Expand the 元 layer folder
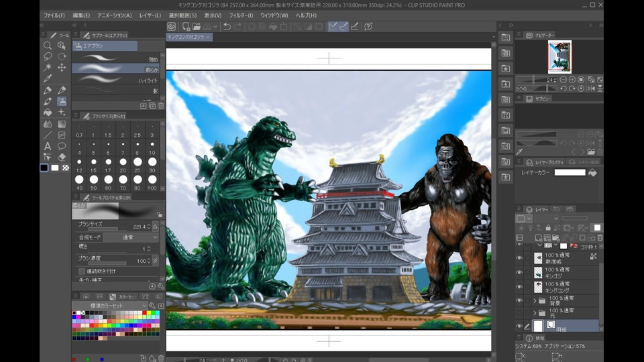Screen dimensions: 644x362 535,313
